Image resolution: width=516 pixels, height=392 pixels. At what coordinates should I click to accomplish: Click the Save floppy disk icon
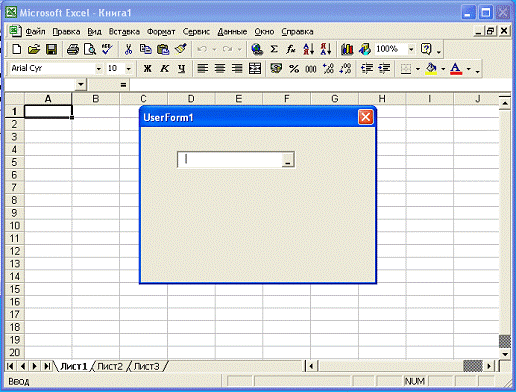[x=51, y=50]
